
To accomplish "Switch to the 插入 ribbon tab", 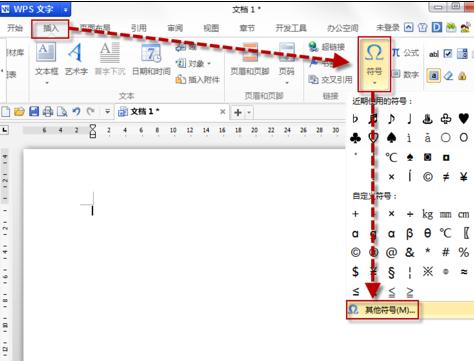I will click(x=50, y=29).
